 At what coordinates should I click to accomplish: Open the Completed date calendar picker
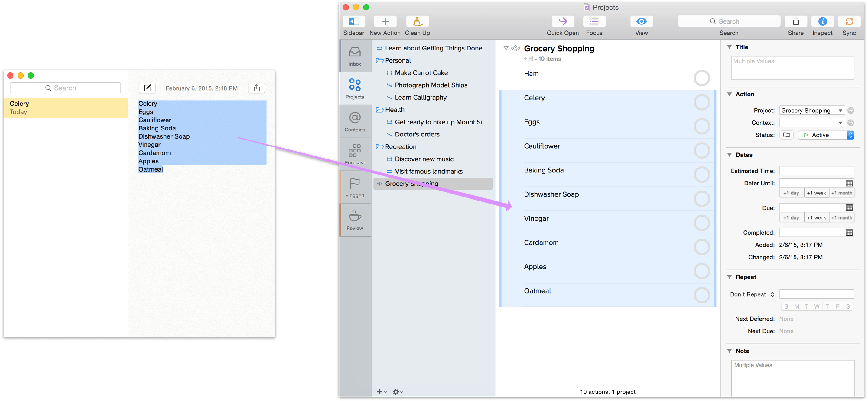849,233
